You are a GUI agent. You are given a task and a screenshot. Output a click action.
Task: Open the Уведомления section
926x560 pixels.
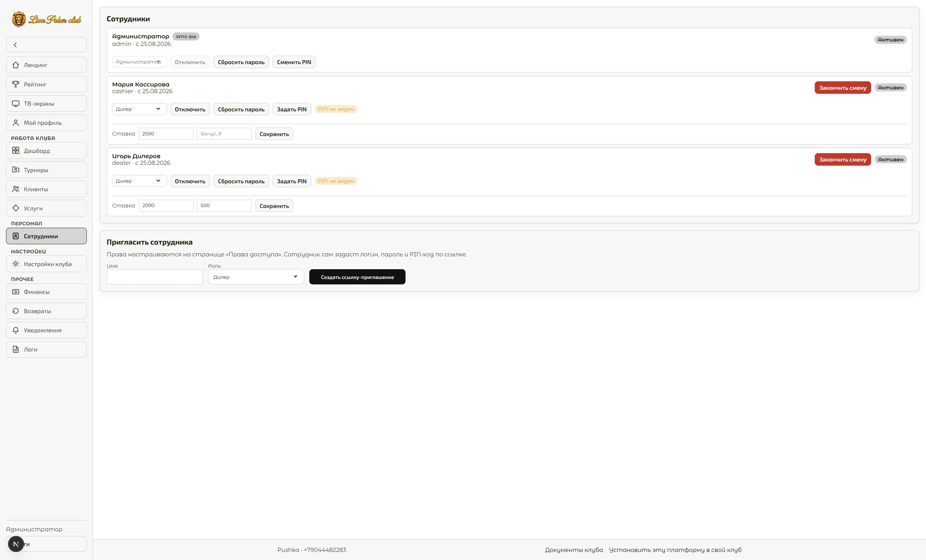46,330
